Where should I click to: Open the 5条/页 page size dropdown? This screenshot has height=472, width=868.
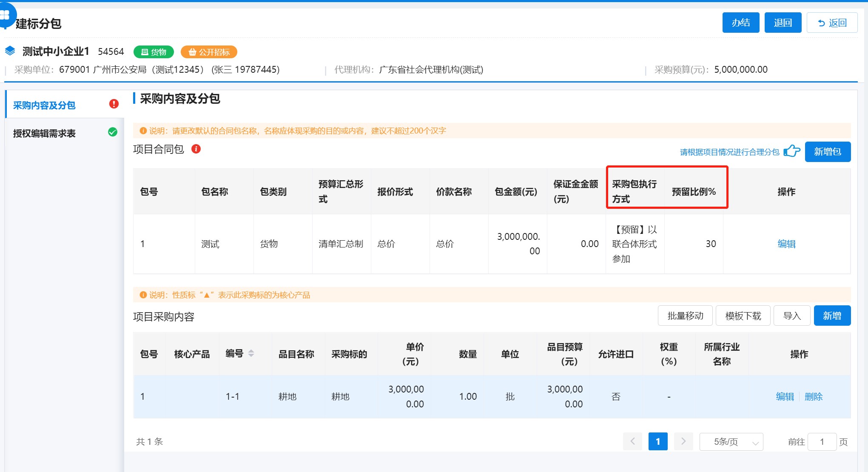731,442
